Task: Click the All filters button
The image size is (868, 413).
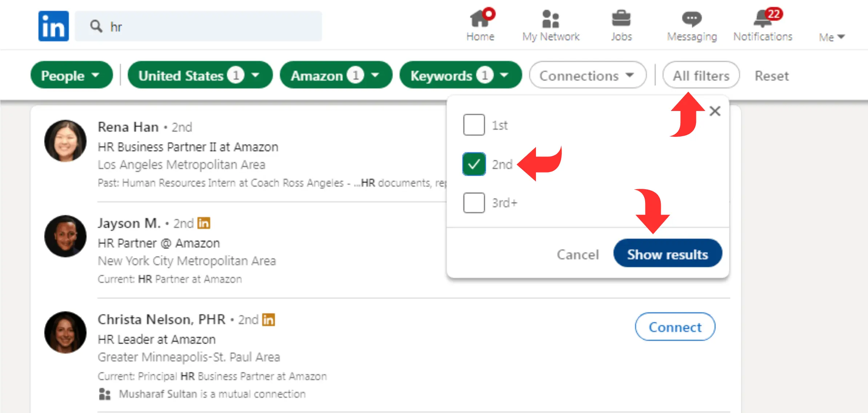Action: pos(701,75)
